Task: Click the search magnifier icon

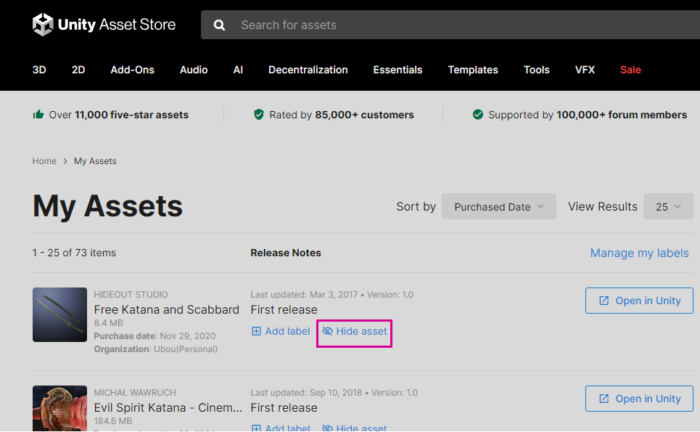Action: tap(219, 25)
